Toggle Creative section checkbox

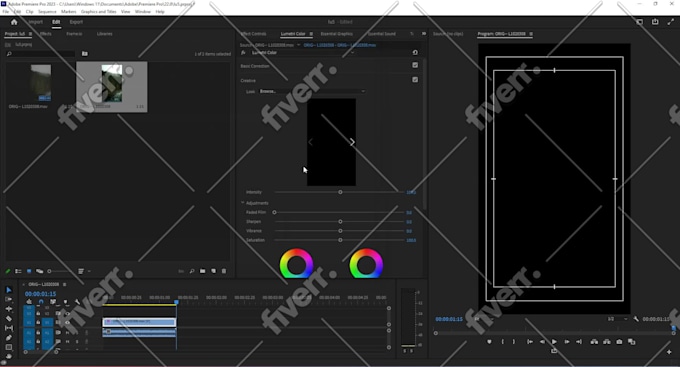pyautogui.click(x=415, y=80)
